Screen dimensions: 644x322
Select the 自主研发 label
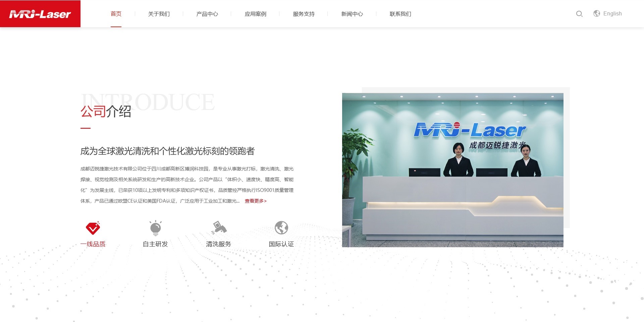[155, 244]
